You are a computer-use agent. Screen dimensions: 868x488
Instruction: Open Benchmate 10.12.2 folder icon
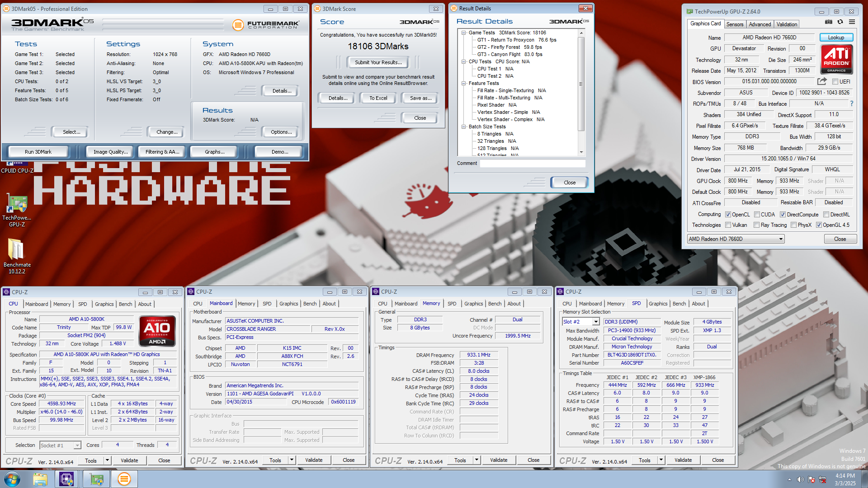[17, 256]
